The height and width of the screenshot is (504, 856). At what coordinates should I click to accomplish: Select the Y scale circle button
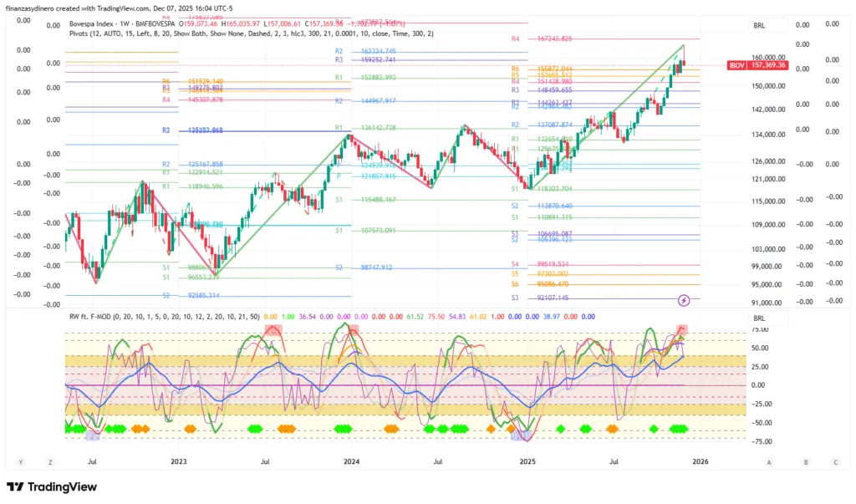[20, 461]
